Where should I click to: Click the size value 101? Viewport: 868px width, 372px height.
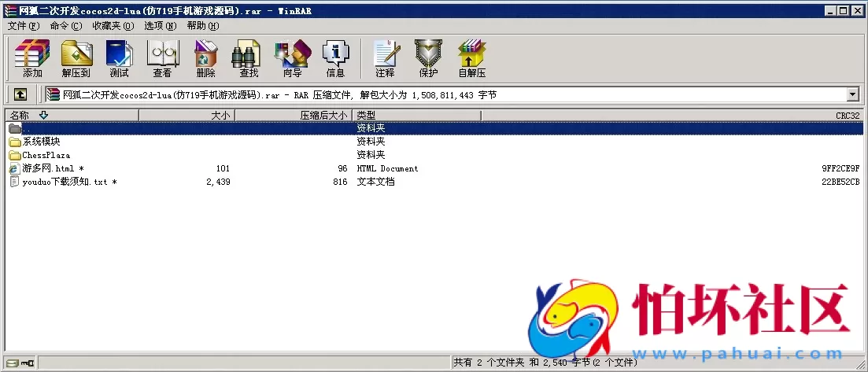pos(223,168)
